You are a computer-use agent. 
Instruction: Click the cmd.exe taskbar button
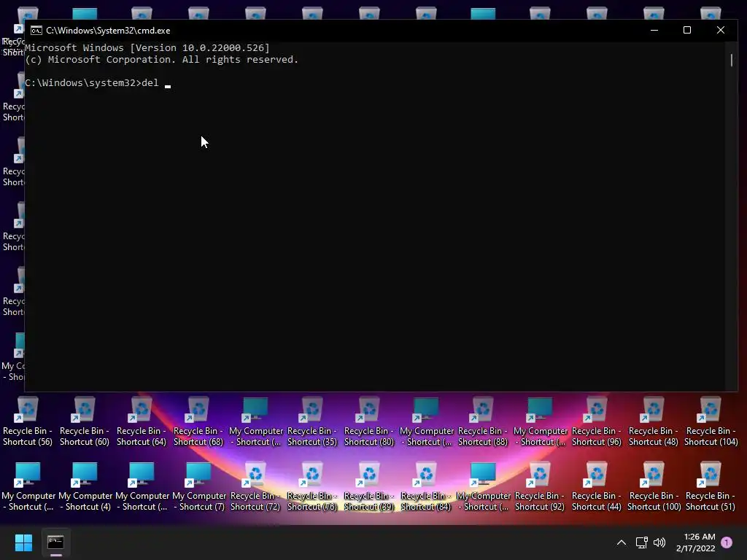(x=55, y=542)
